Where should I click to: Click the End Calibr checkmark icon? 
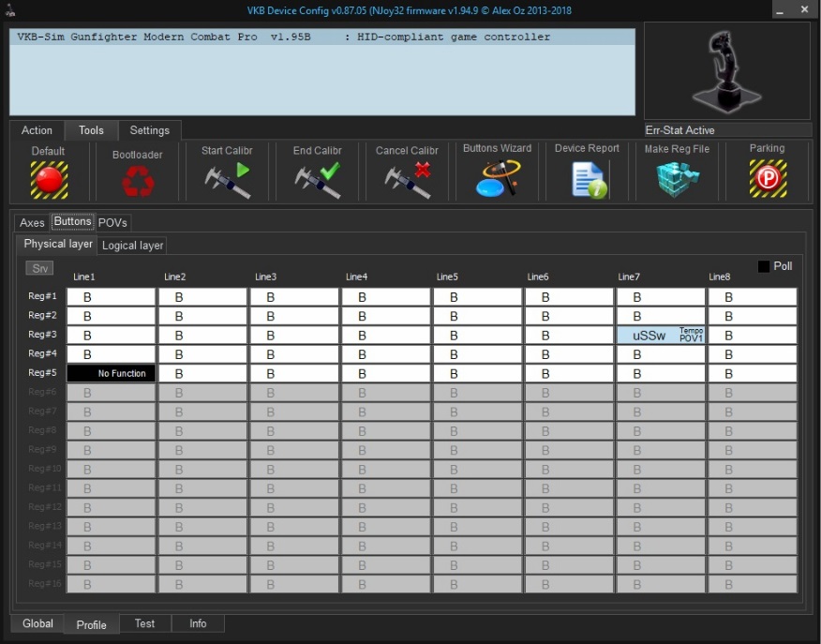pyautogui.click(x=317, y=180)
